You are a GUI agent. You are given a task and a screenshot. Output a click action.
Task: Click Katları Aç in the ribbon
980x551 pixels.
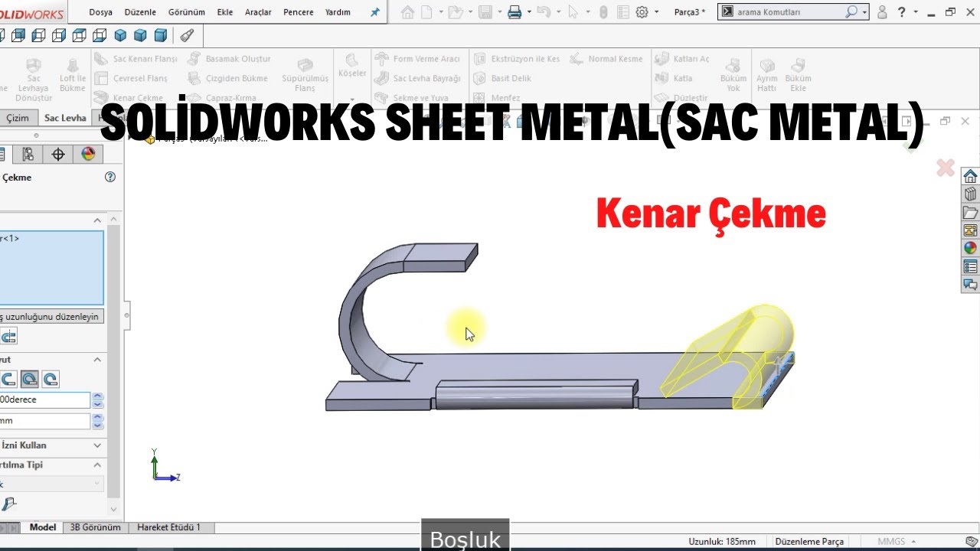(681, 59)
